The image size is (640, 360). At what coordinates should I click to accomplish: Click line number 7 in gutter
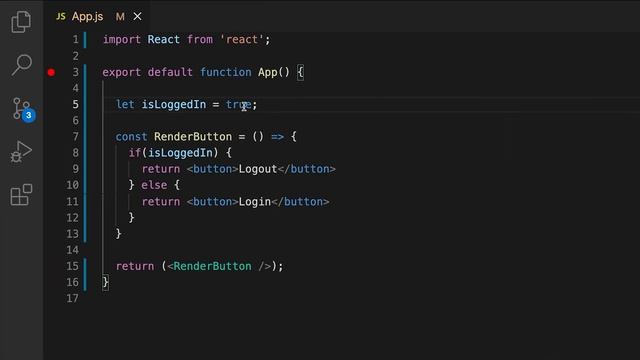[x=76, y=137]
